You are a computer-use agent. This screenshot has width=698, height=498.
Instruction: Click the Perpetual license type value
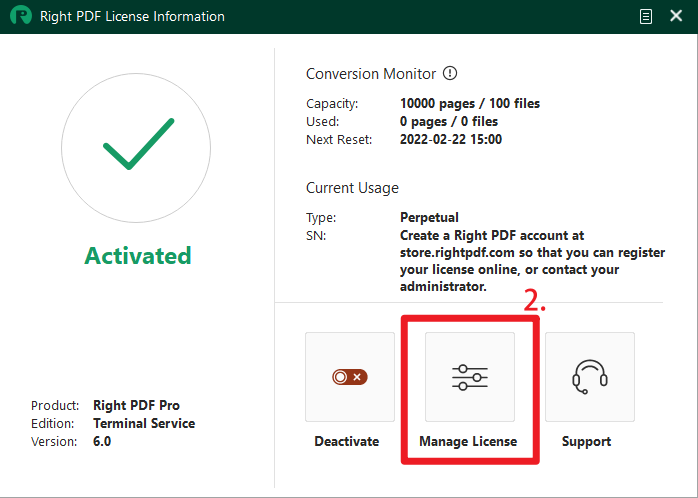[429, 217]
